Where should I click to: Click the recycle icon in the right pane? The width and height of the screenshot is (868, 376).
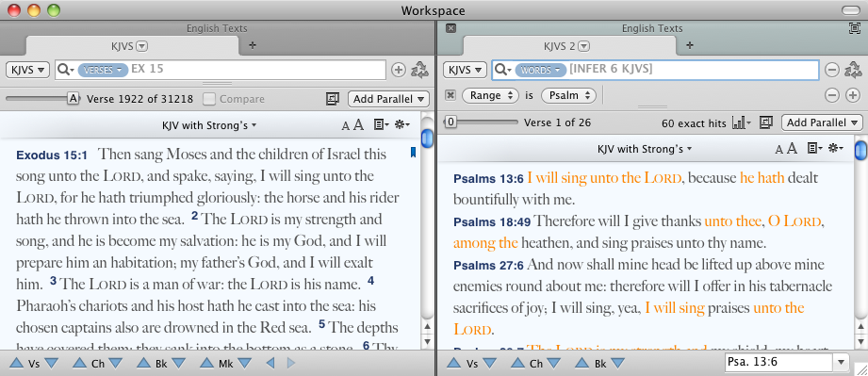[x=854, y=70]
